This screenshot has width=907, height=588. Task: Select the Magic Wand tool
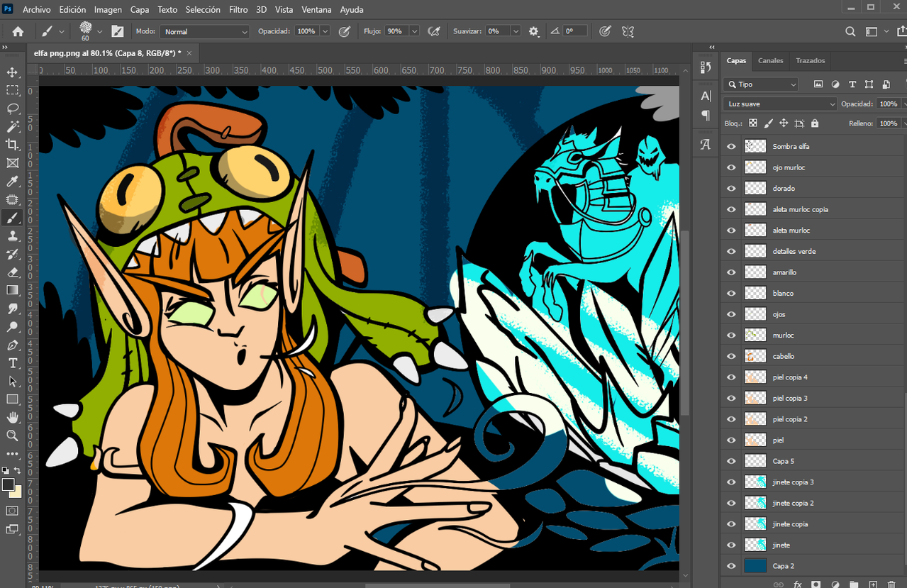(12, 126)
